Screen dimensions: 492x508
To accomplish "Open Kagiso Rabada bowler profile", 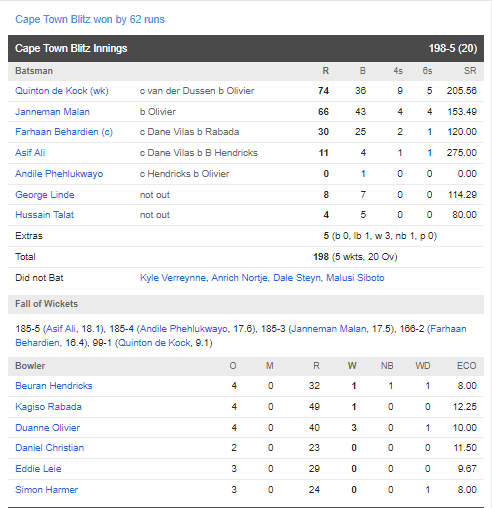I will pyautogui.click(x=48, y=407).
